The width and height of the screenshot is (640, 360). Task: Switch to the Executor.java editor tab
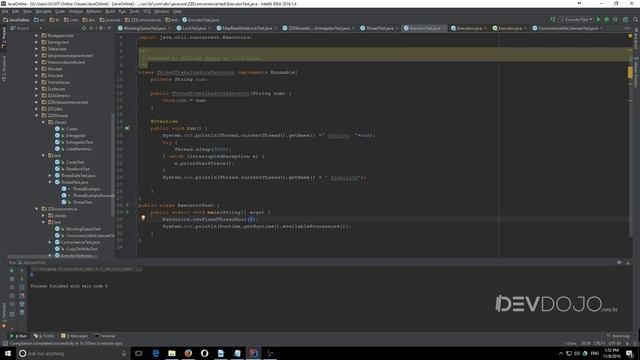[510, 28]
